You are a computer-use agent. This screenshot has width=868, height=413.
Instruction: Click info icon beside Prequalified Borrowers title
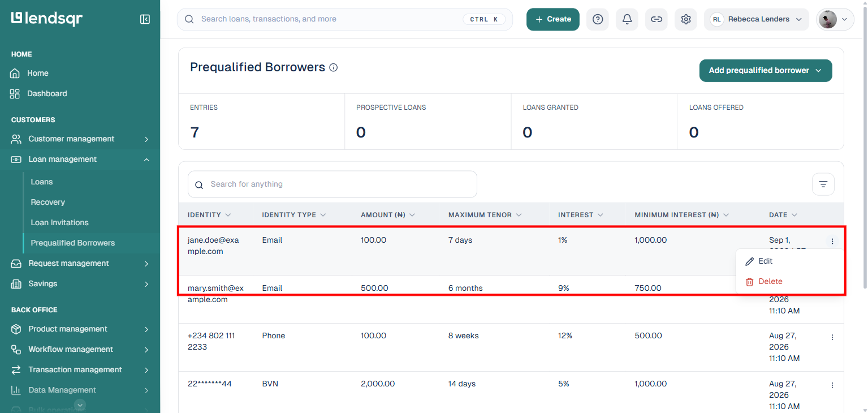[x=334, y=68]
